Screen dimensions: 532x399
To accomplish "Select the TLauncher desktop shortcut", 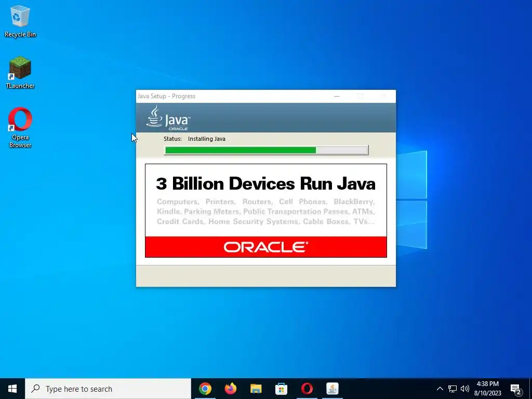I will pos(20,73).
